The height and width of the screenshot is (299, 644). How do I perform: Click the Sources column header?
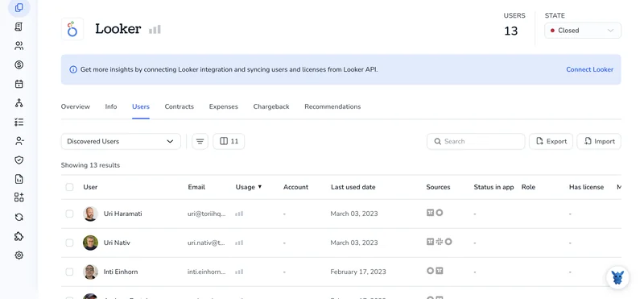pyautogui.click(x=438, y=187)
